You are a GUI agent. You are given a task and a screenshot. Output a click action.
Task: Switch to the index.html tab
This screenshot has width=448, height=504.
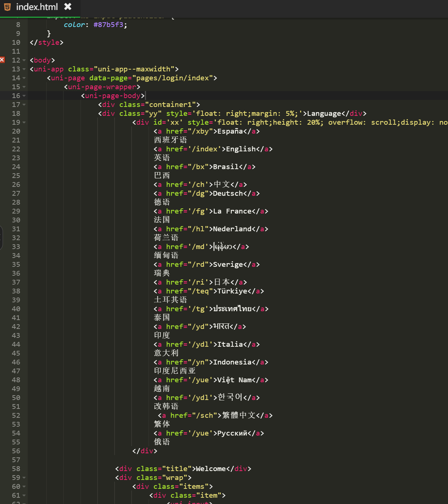(37, 7)
